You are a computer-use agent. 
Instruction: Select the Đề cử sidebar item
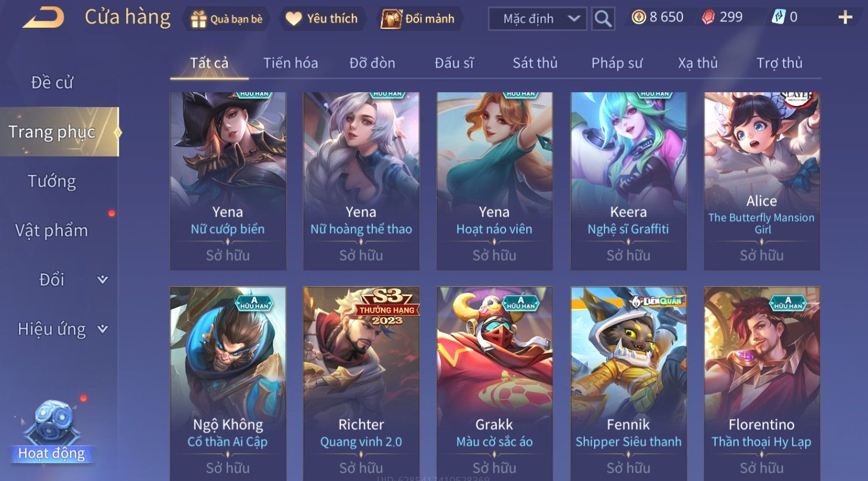(x=52, y=82)
